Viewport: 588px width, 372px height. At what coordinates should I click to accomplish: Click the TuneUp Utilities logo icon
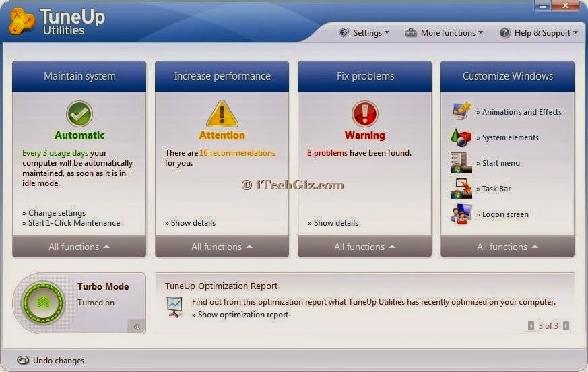click(x=22, y=22)
